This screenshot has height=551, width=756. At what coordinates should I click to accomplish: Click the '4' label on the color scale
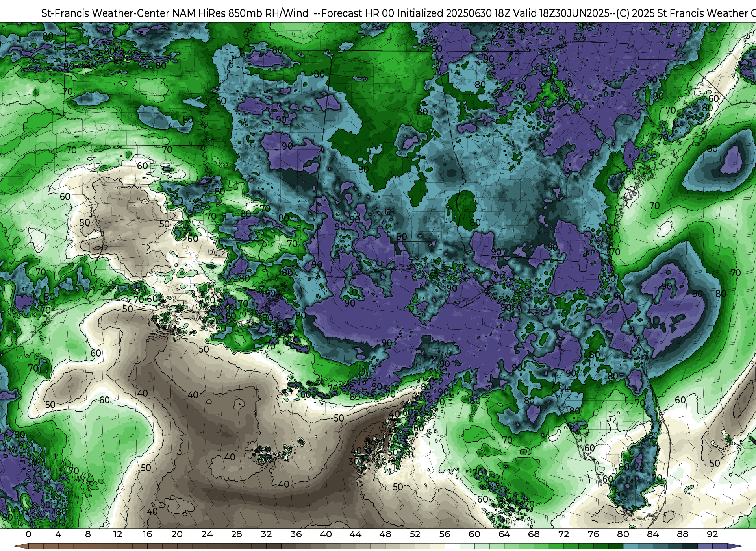tap(58, 534)
